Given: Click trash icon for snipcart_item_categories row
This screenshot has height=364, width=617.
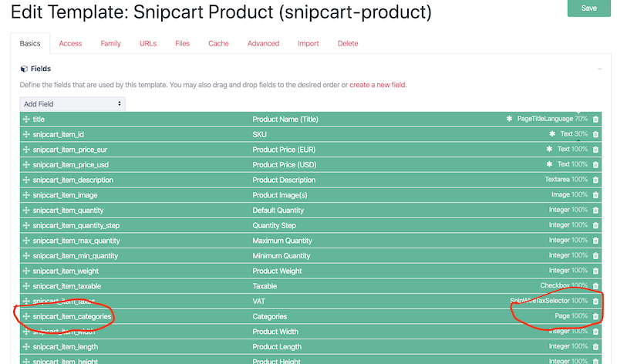Looking at the screenshot, I should pos(595,316).
